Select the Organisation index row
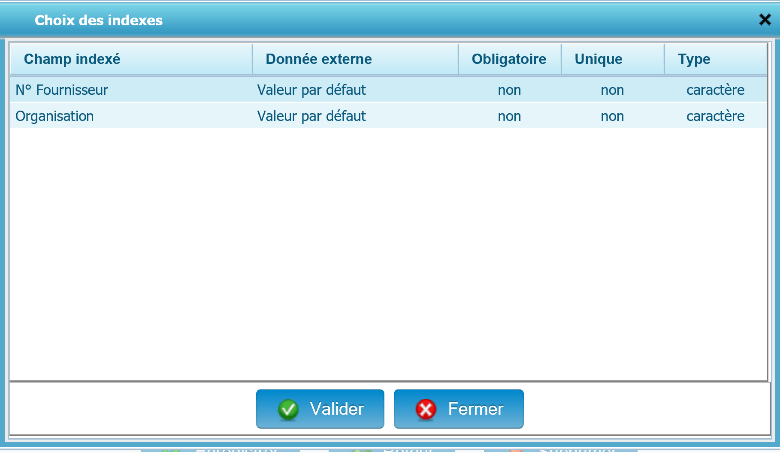Image resolution: width=780 pixels, height=452 pixels. coord(55,116)
